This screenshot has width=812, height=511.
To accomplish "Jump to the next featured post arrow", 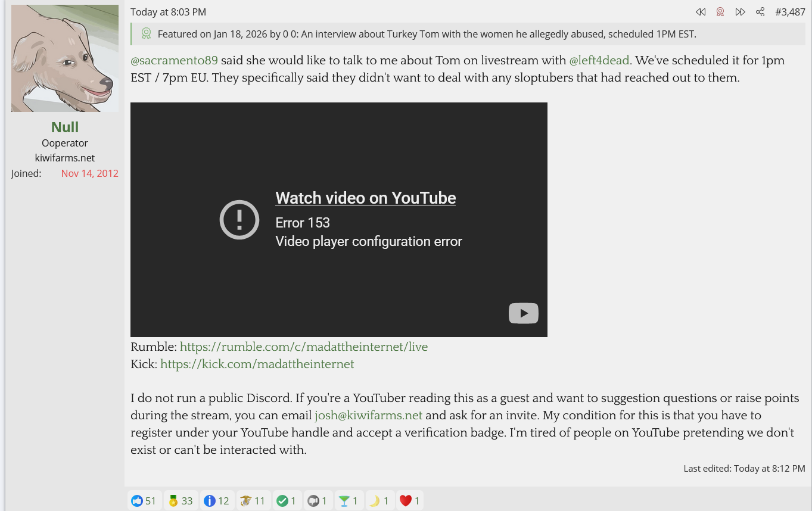I will point(740,12).
